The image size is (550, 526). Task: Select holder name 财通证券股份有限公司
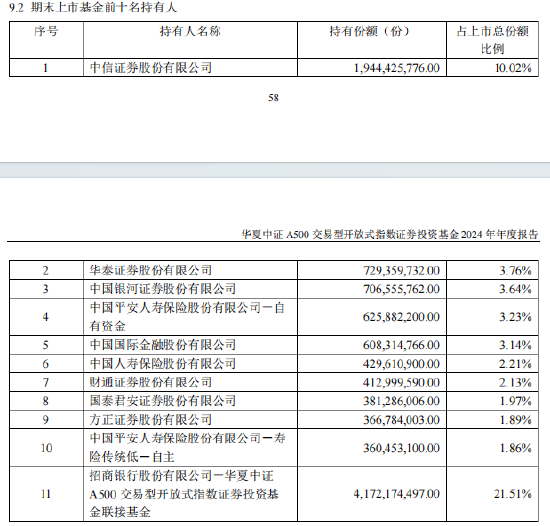point(151,382)
